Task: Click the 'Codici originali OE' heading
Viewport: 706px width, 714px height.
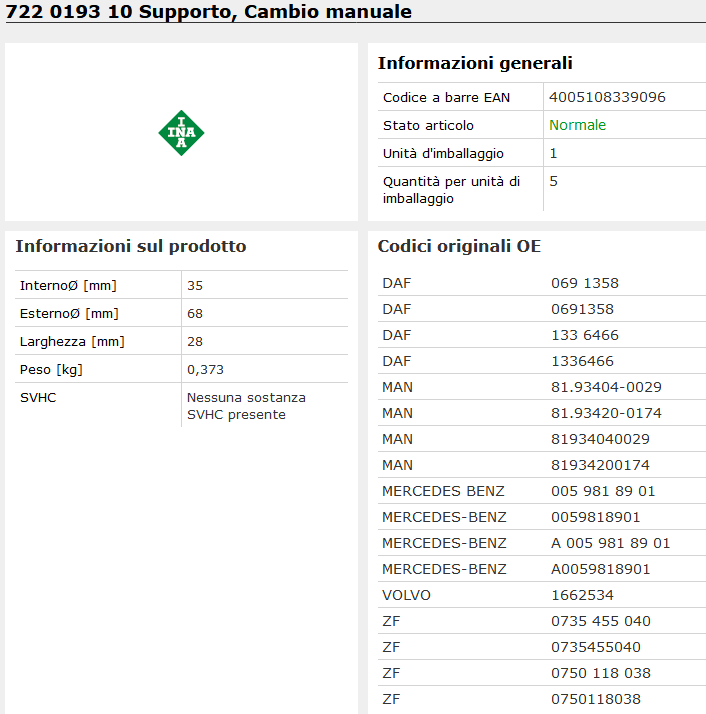Action: pyautogui.click(x=459, y=246)
